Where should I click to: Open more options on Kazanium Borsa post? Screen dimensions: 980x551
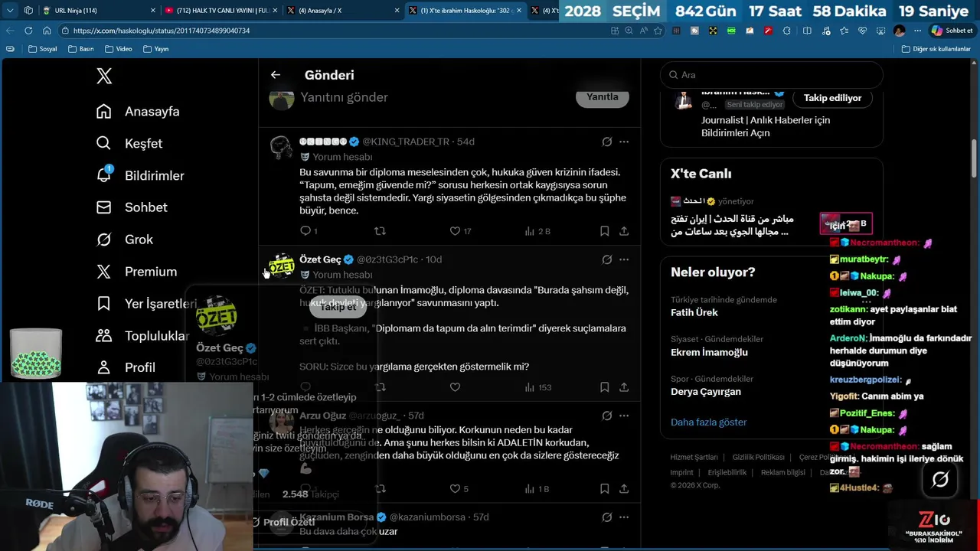[624, 517]
